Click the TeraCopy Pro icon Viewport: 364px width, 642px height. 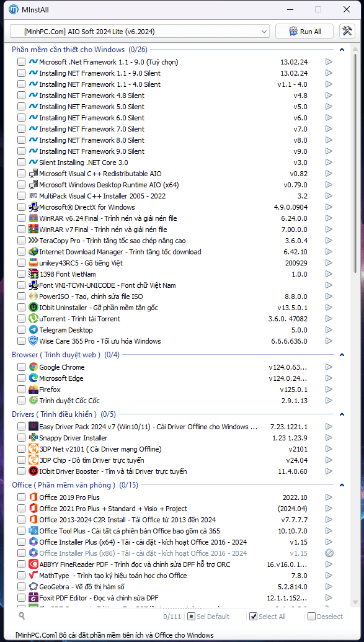coord(33,241)
